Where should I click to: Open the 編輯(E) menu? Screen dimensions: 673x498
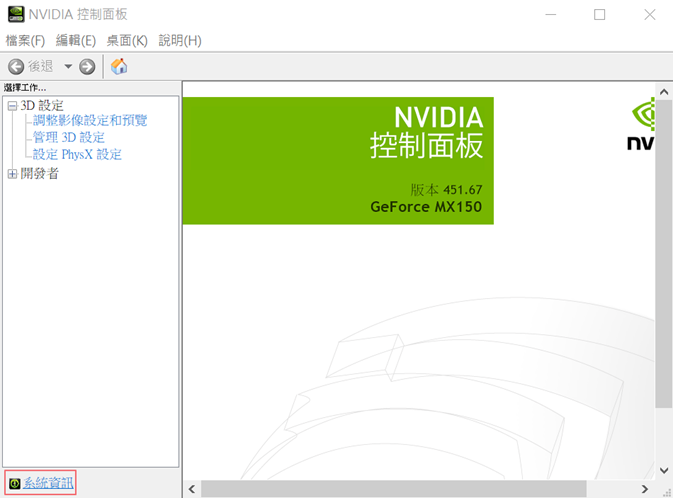(76, 40)
